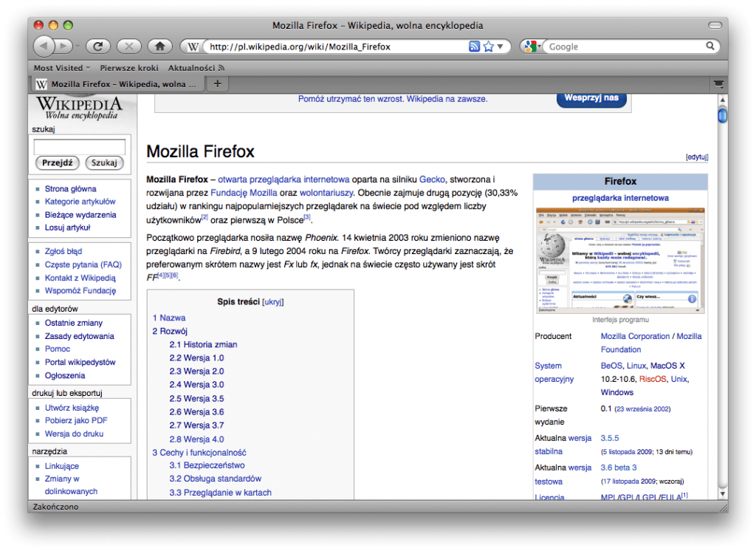Click the scrollbar up arrow
756x551 pixels.
click(722, 100)
